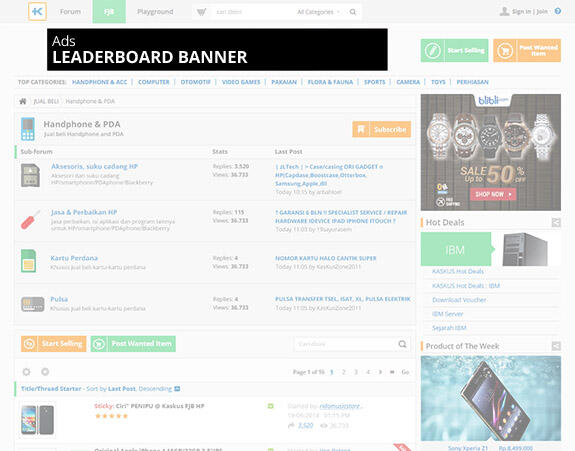The image size is (575, 451).
Task: Open IBM Server link
Action: click(x=447, y=314)
